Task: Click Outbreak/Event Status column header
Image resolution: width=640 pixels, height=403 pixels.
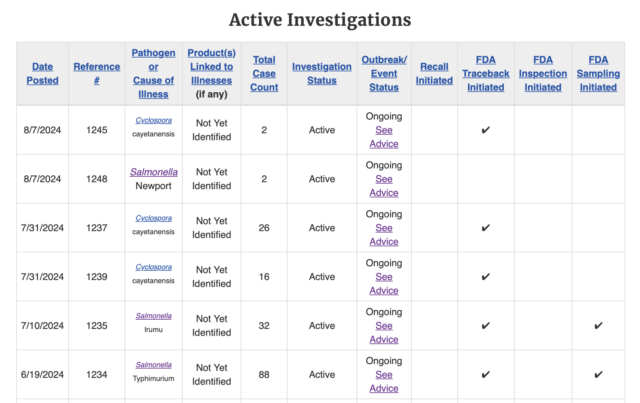Action: [x=384, y=73]
